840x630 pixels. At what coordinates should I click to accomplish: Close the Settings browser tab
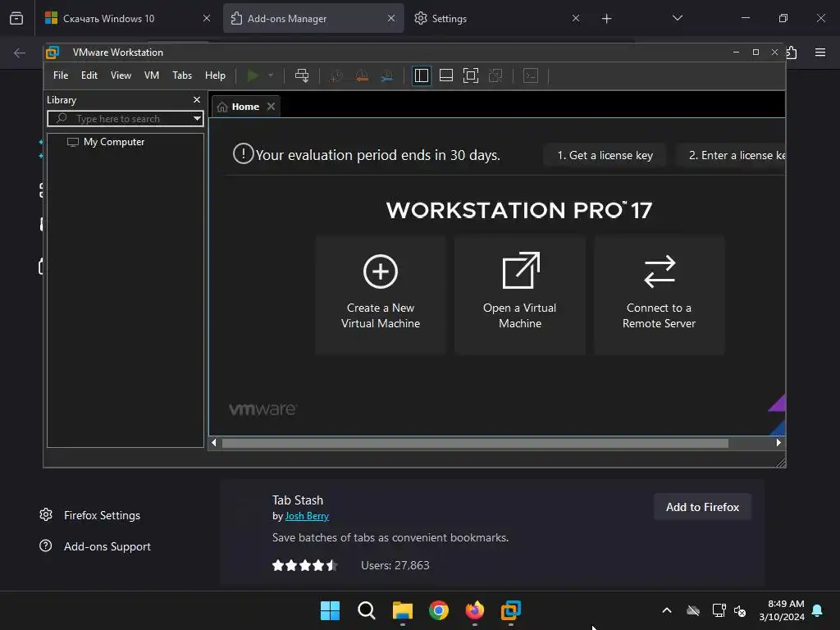pyautogui.click(x=575, y=18)
